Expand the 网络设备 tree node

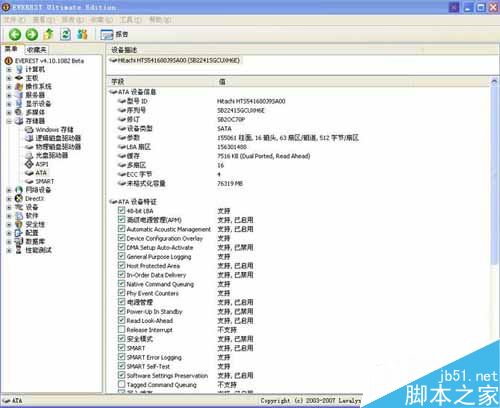pyautogui.click(x=9, y=190)
